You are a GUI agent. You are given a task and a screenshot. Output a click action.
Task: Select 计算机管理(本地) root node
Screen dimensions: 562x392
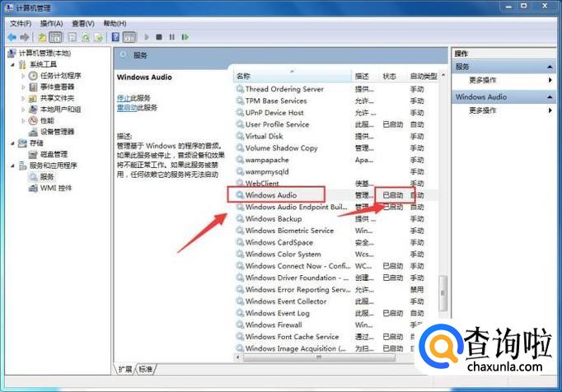[44, 53]
